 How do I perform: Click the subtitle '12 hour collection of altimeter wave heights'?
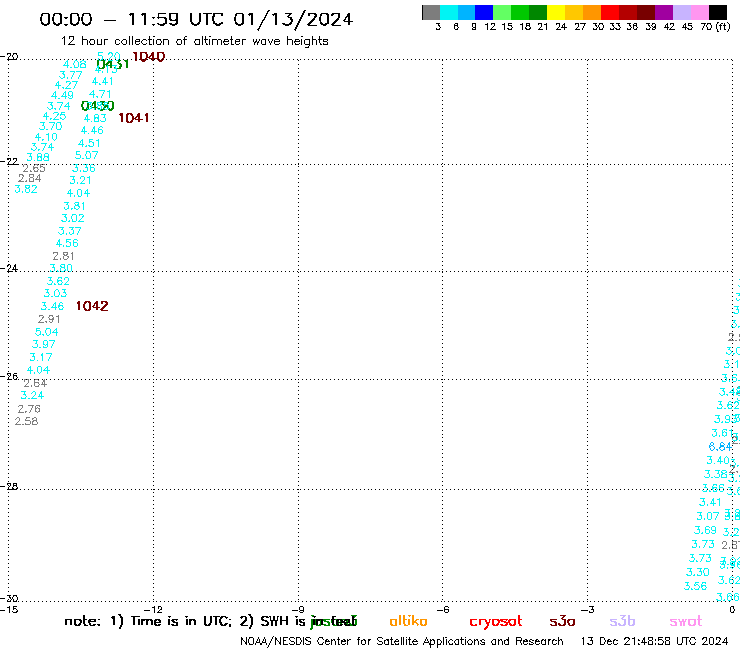tap(194, 41)
